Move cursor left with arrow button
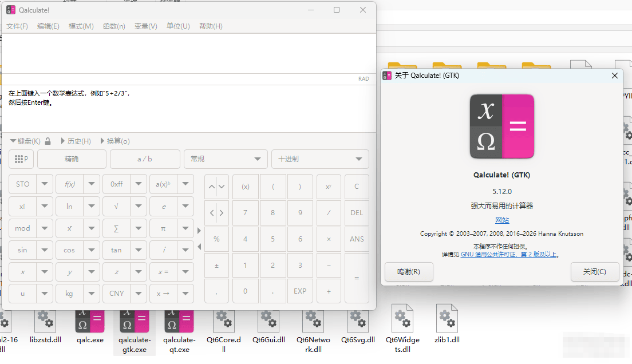Screen dimensions: 632x364 tap(212, 213)
